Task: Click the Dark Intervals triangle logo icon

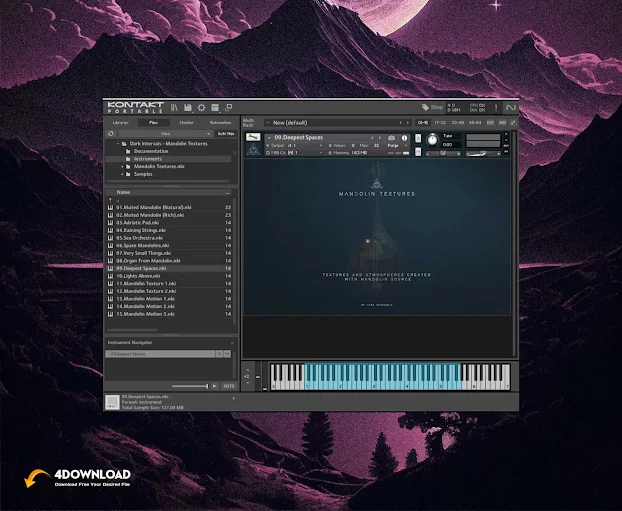Action: (x=253, y=150)
